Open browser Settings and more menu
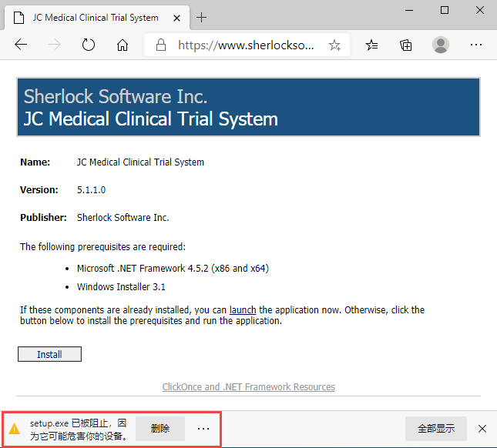The width and height of the screenshot is (497, 448). tap(476, 45)
